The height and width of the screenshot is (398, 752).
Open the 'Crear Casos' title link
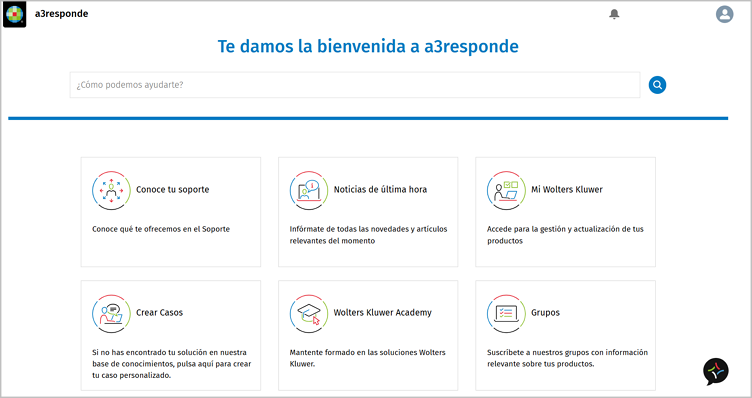(159, 313)
